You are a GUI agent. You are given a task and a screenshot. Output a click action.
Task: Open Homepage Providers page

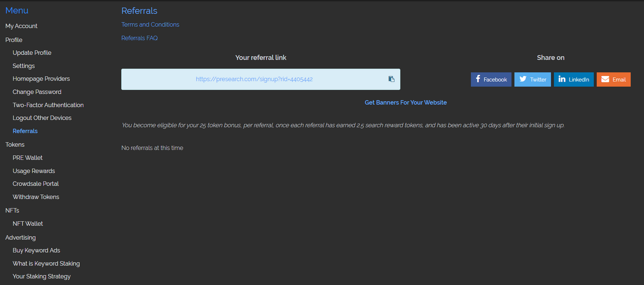(x=41, y=79)
